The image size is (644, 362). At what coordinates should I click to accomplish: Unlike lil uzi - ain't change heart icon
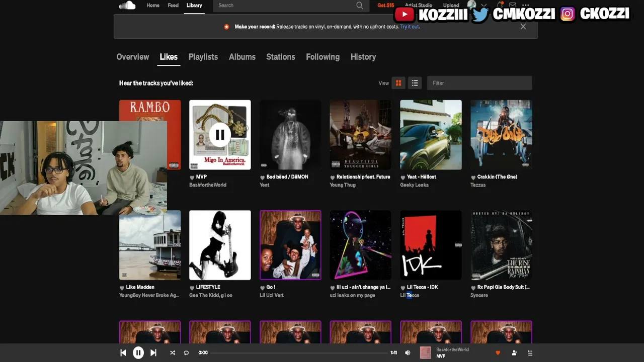pyautogui.click(x=332, y=288)
